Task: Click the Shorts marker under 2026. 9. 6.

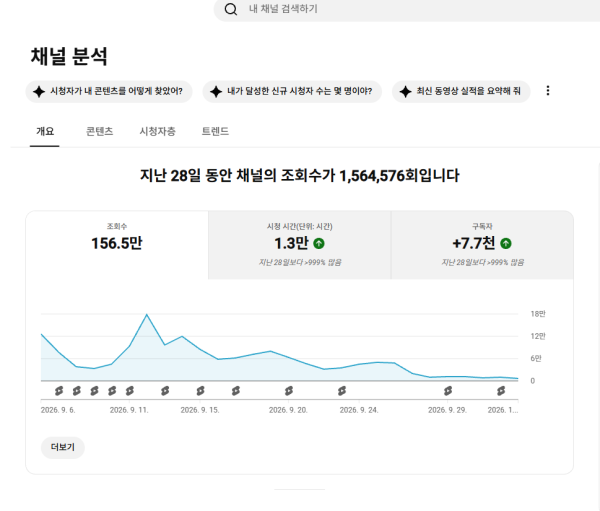Action: 59,391
